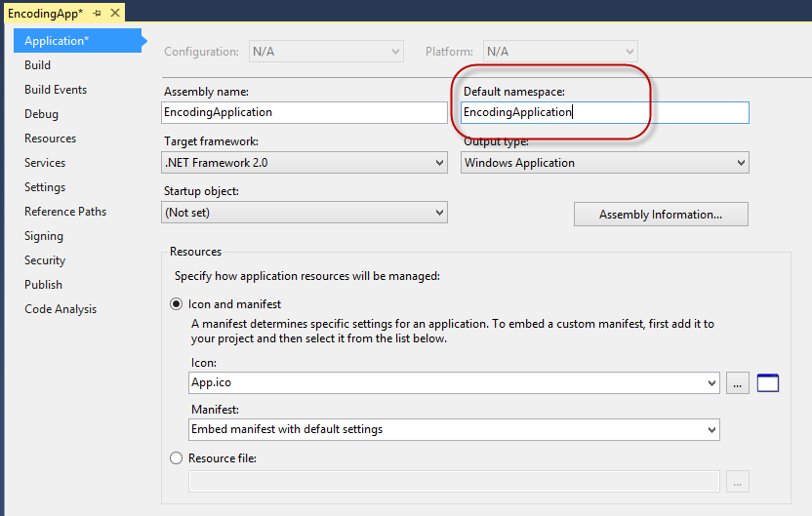
Task: Browse for an icon file
Action: pos(738,383)
